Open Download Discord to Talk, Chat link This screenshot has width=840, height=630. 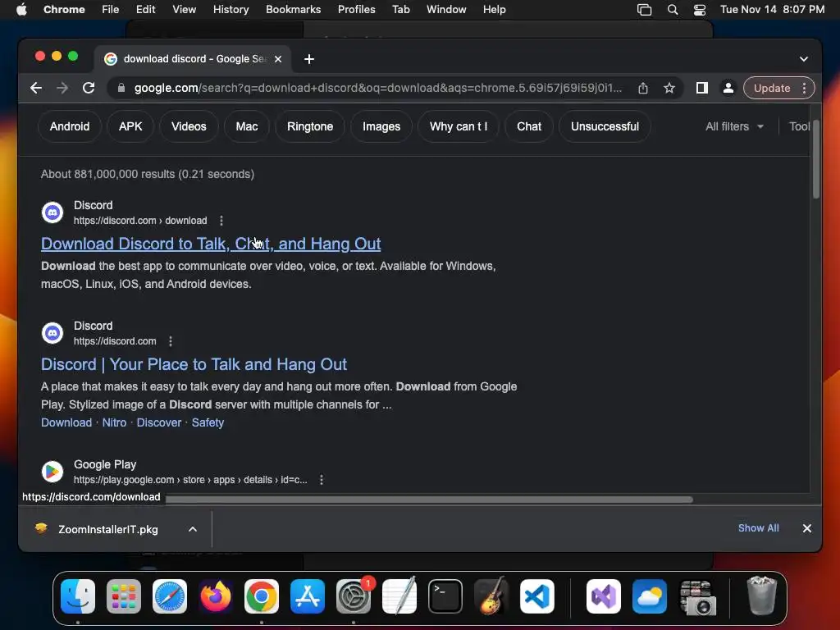pos(211,244)
